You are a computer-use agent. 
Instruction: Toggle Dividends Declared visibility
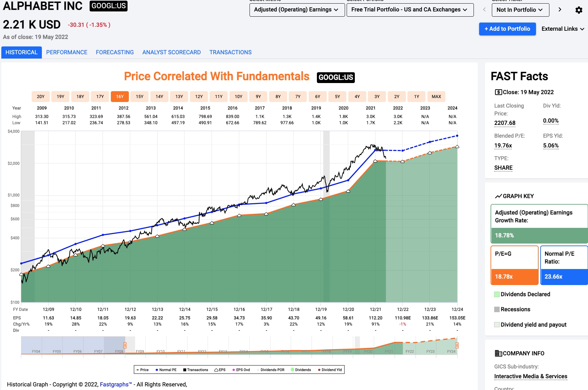[497, 294]
